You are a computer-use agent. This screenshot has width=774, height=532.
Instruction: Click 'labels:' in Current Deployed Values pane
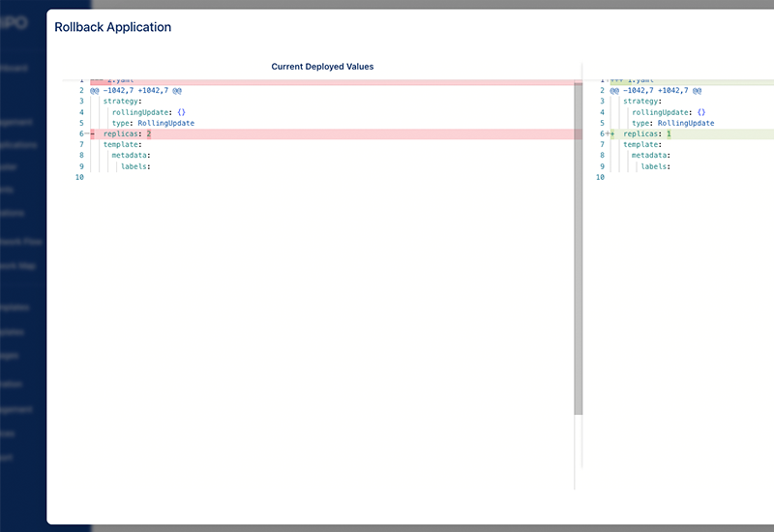135,166
